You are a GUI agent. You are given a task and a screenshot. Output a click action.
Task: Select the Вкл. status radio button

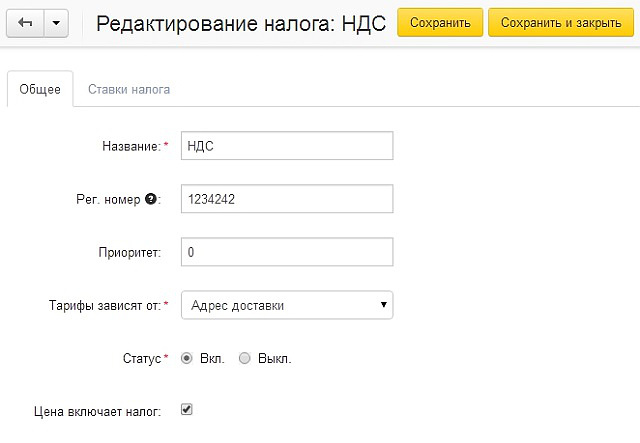coord(187,358)
